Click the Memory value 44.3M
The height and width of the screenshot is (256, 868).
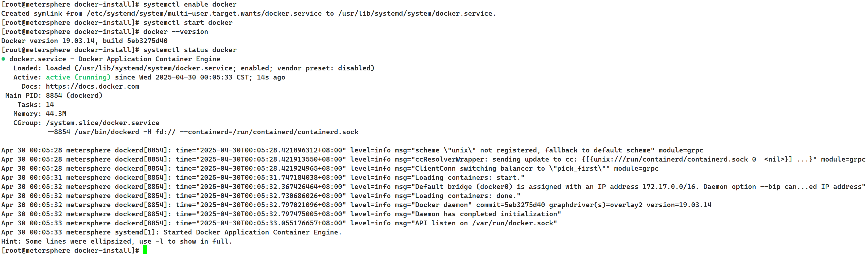56,114
